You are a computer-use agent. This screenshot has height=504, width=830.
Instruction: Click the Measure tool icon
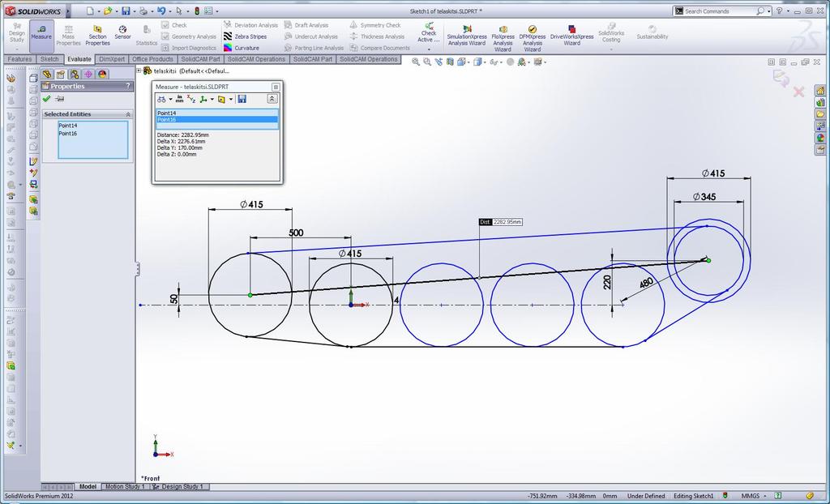[41, 32]
